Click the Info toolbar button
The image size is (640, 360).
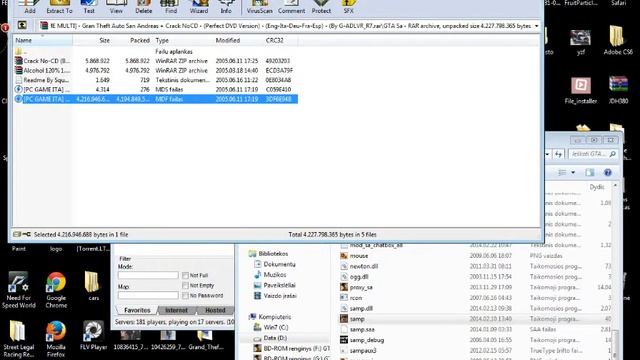coord(226,7)
